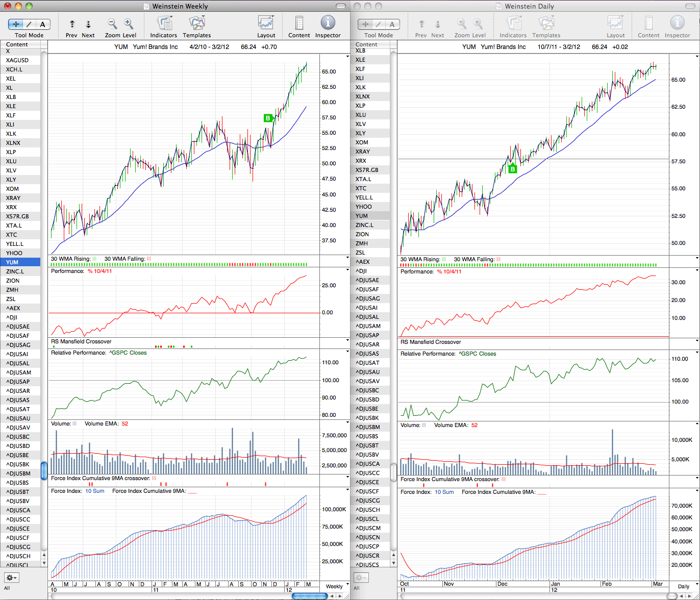Screen dimensions: 700x600
Task: Zoom in in Weinstein Weekly toolbar
Action: [x=129, y=23]
